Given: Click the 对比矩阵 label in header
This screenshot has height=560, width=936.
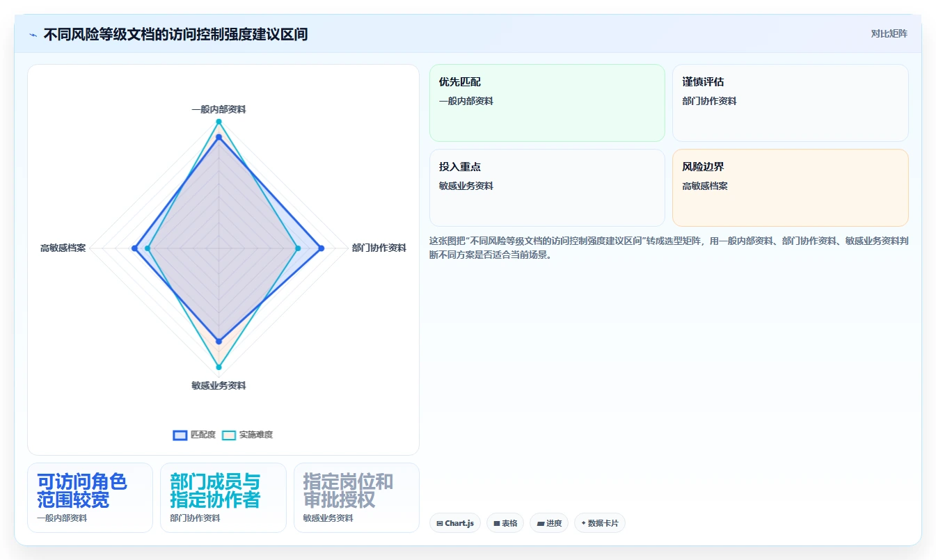Looking at the screenshot, I should point(889,33).
